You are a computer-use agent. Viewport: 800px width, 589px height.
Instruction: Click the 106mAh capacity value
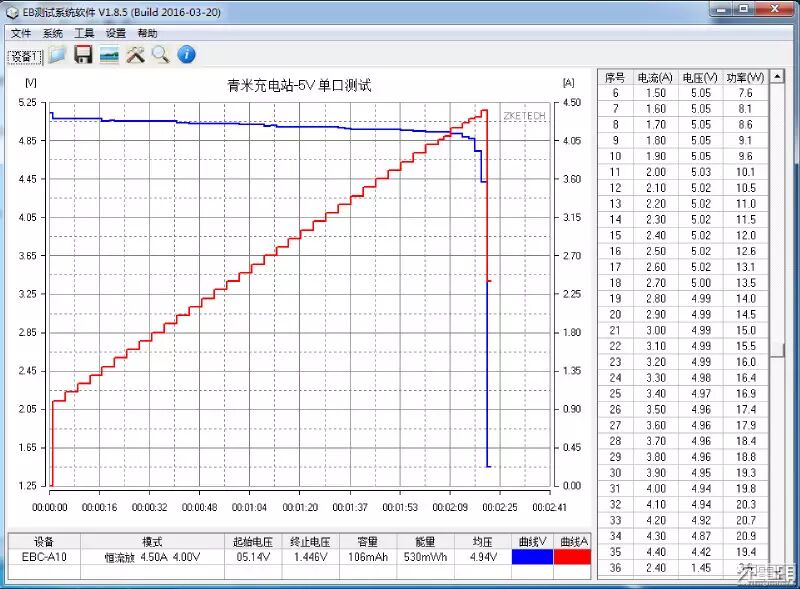point(368,557)
